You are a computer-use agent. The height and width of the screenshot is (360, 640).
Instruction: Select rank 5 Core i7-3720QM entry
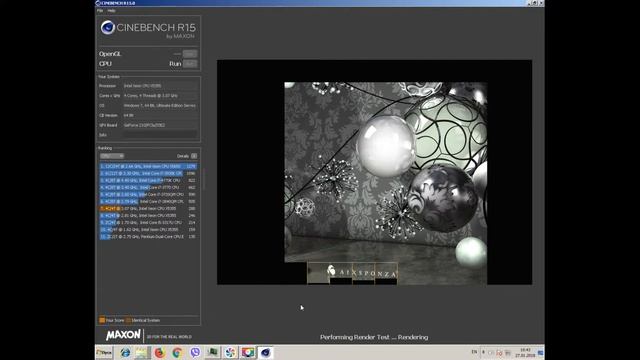pos(148,194)
